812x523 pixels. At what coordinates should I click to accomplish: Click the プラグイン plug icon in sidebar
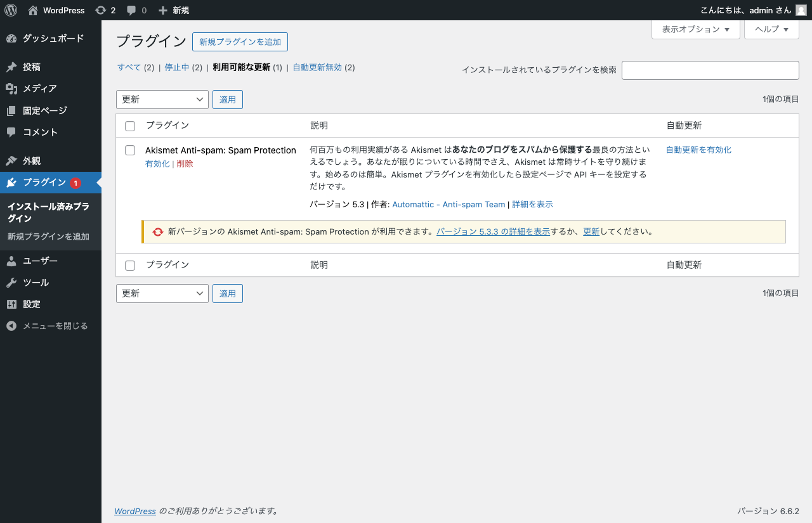(11, 183)
